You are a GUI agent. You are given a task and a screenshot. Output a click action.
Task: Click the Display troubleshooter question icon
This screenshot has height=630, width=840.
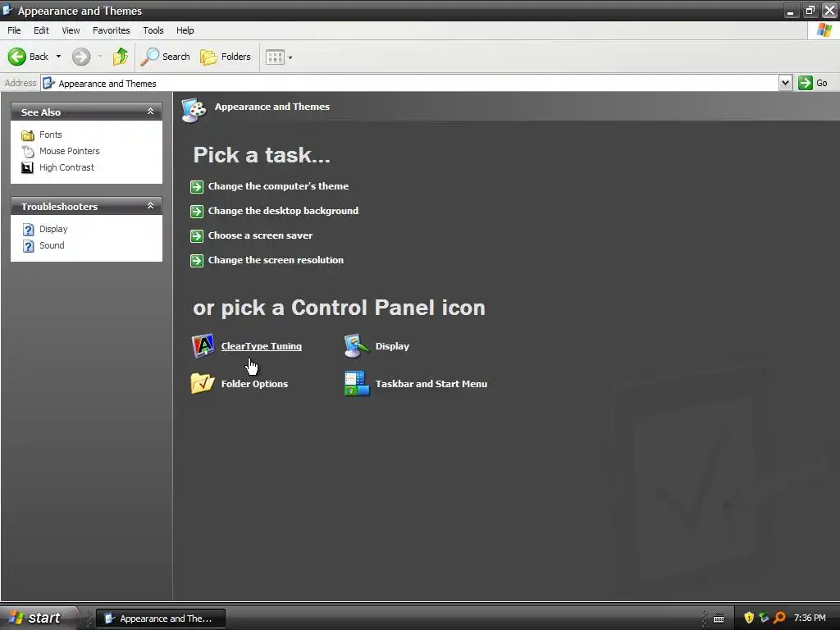point(29,230)
